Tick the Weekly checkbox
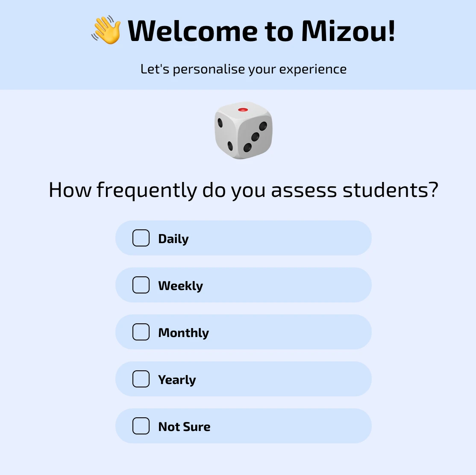The height and width of the screenshot is (475, 476). coord(141,285)
